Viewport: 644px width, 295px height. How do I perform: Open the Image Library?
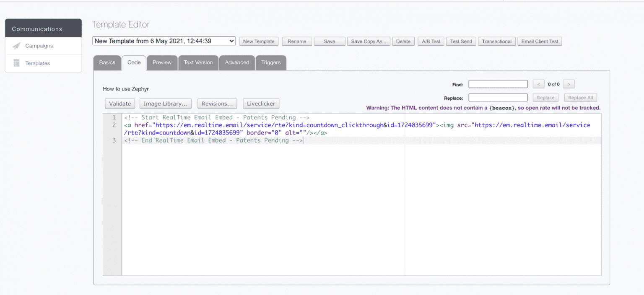165,104
